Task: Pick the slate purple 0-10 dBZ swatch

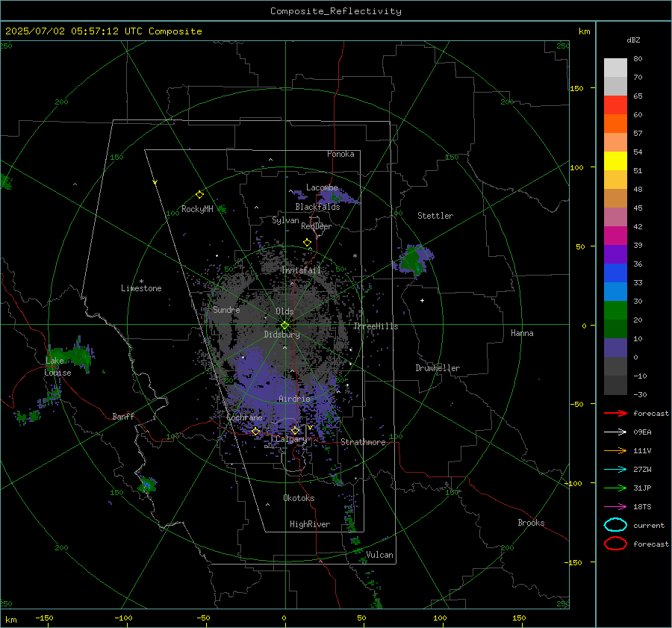Action: pos(615,348)
